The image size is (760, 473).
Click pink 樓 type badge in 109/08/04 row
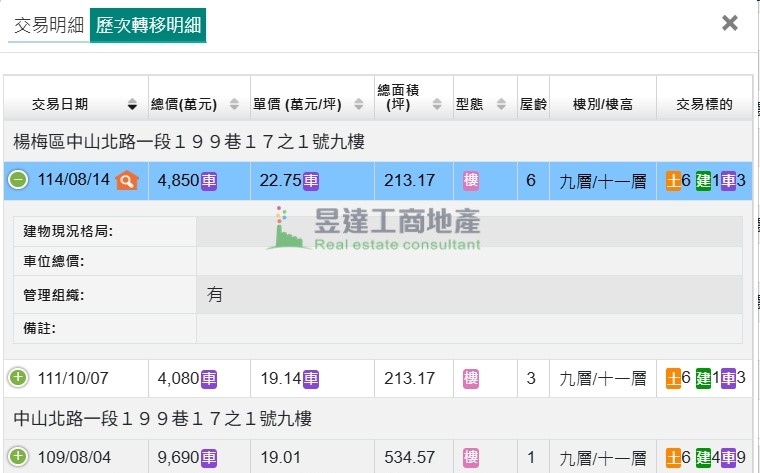[x=471, y=457]
